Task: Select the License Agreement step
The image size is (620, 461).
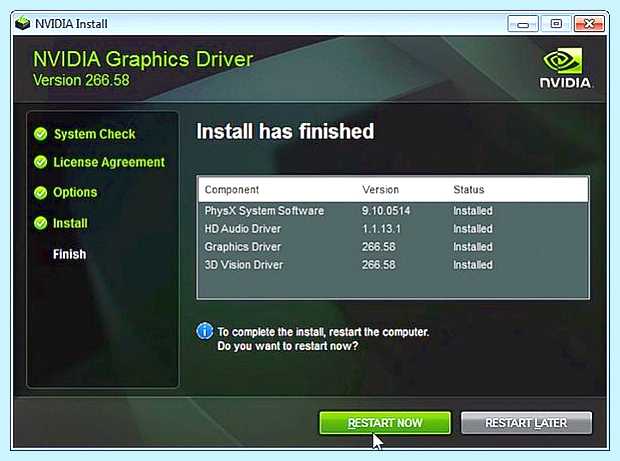Action: pos(109,162)
